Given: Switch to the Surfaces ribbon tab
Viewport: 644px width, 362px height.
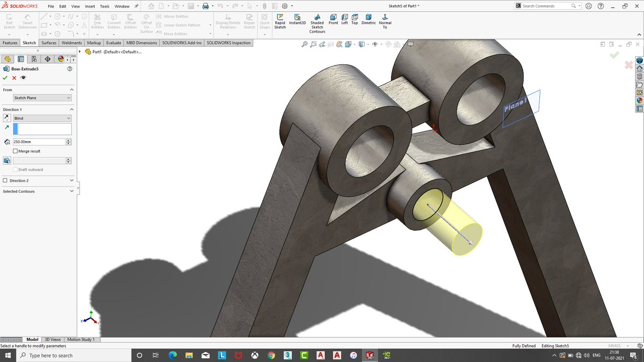Looking at the screenshot, I should coord(49,43).
